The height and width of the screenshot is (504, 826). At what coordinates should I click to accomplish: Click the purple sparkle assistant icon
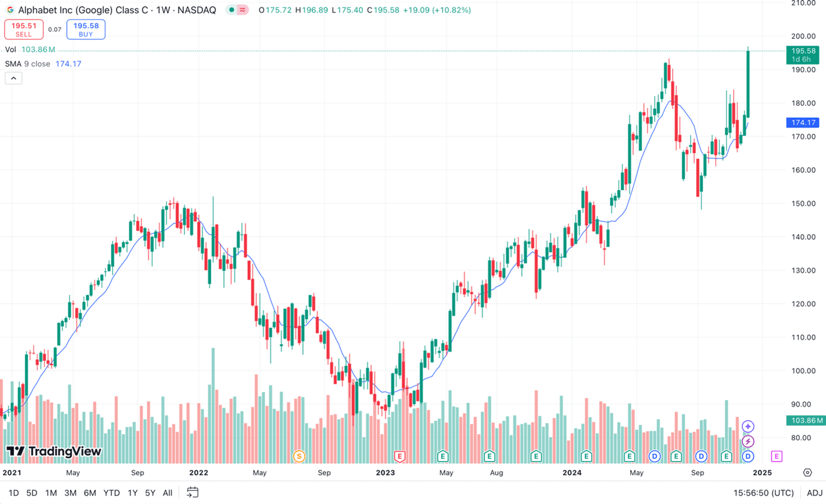click(748, 426)
